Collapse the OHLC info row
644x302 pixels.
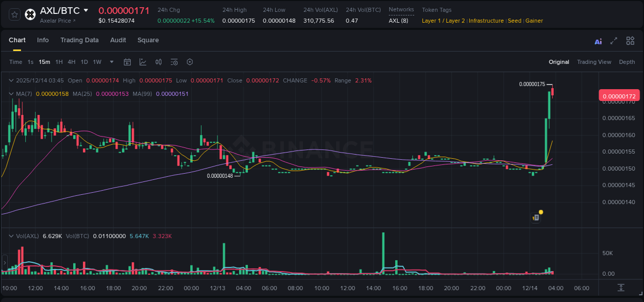(11, 80)
